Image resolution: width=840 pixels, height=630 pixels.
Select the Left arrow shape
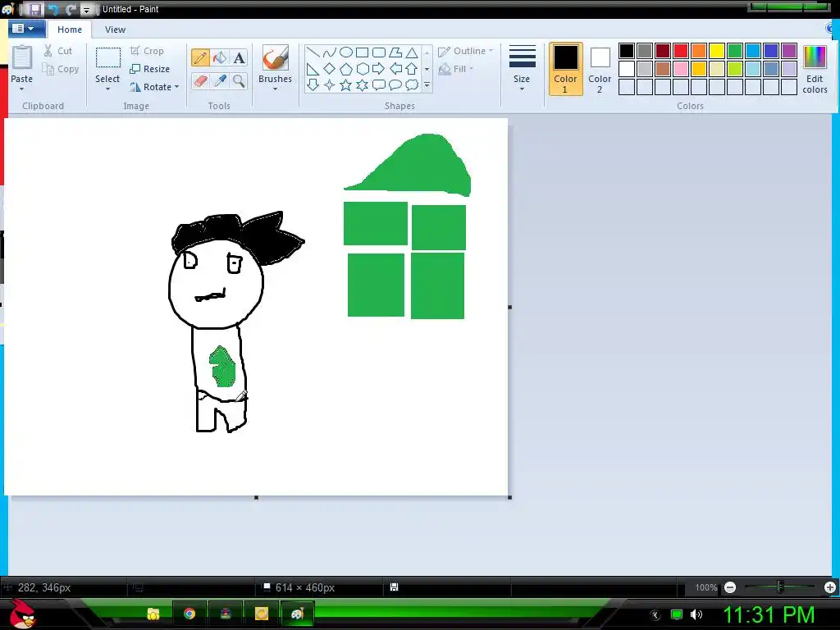395,69
